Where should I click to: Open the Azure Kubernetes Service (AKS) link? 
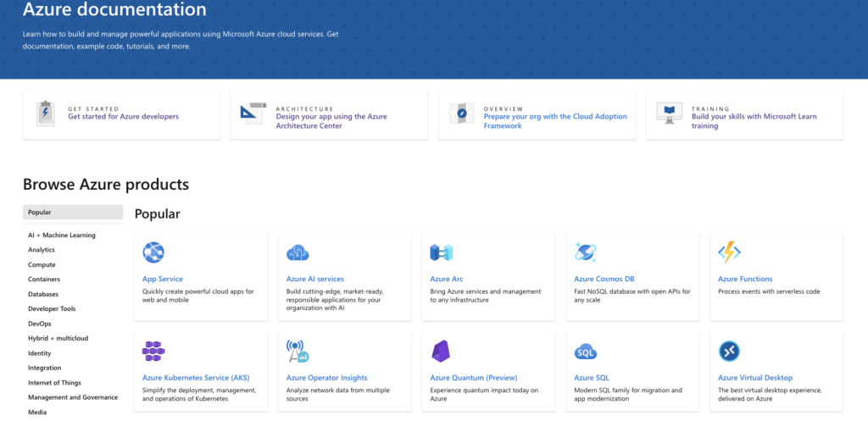click(196, 378)
